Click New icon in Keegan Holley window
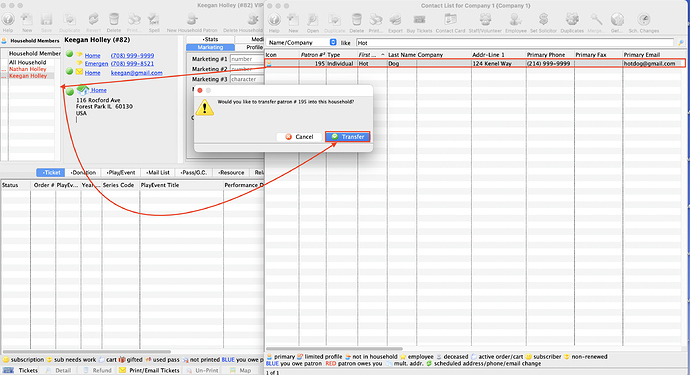Image resolution: width=690 pixels, height=375 pixels. (x=27, y=19)
